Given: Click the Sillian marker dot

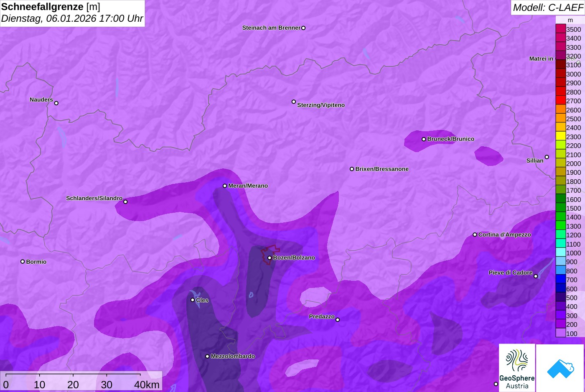Looking at the screenshot, I should point(547,157).
